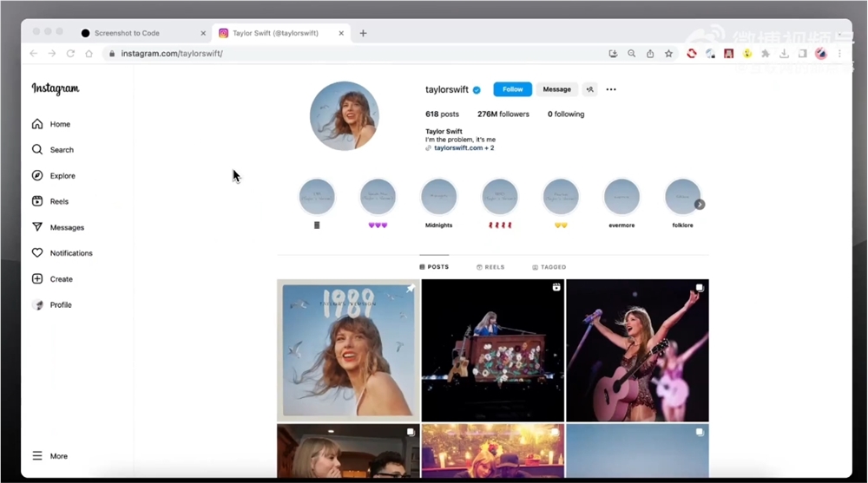Click Create in the sidebar
This screenshot has height=483, width=868.
[52, 279]
